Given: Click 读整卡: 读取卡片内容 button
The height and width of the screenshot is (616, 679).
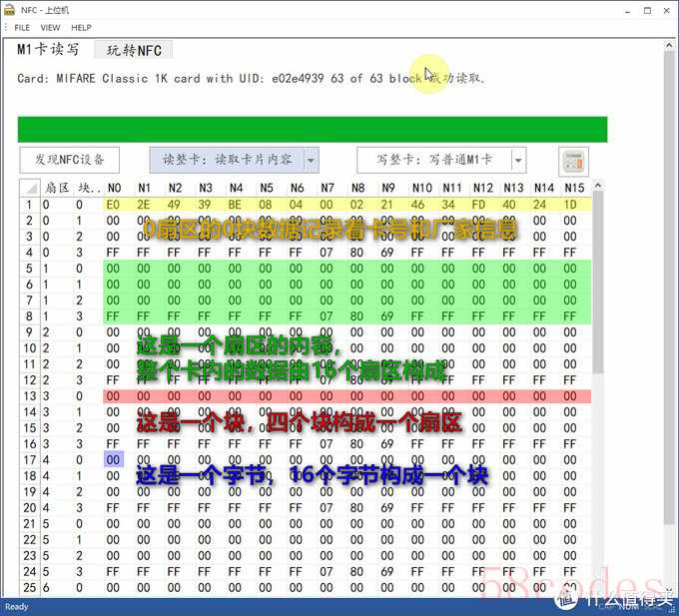Looking at the screenshot, I should coord(227,160).
